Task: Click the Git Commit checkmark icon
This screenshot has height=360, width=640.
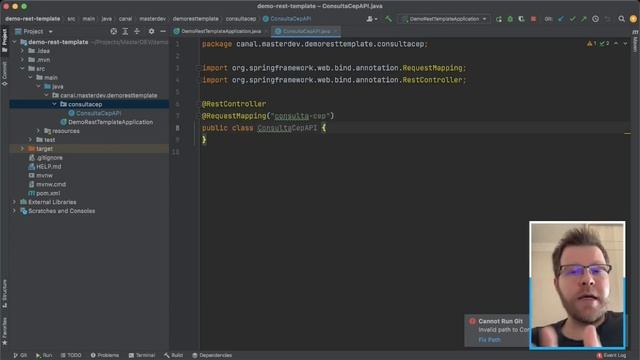Action: [572, 19]
